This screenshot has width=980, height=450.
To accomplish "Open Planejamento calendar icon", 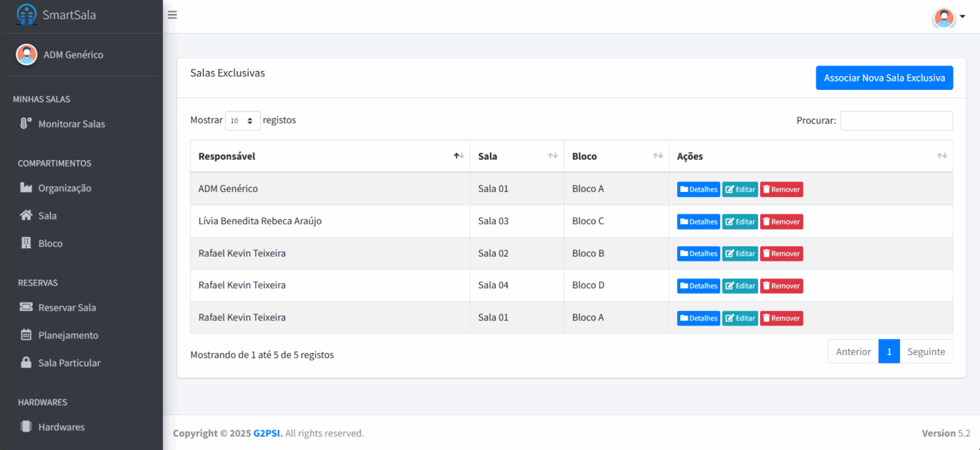I will pos(26,335).
